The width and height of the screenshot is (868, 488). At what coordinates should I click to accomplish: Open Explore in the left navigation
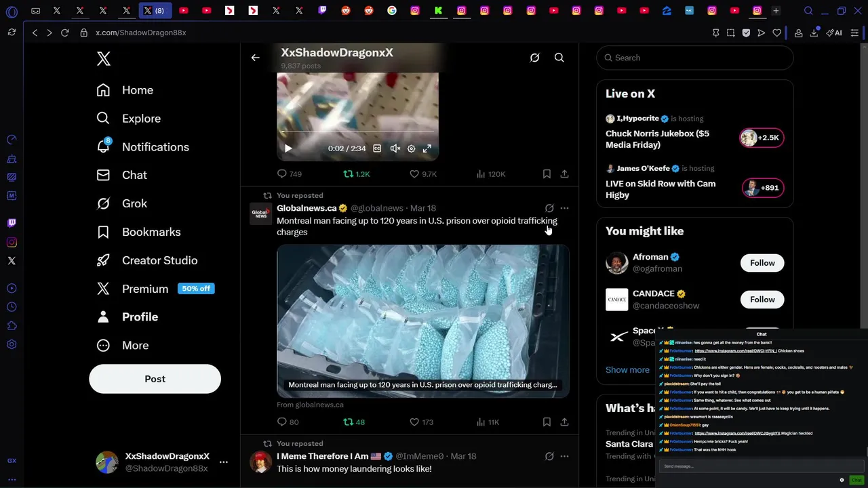(129, 119)
